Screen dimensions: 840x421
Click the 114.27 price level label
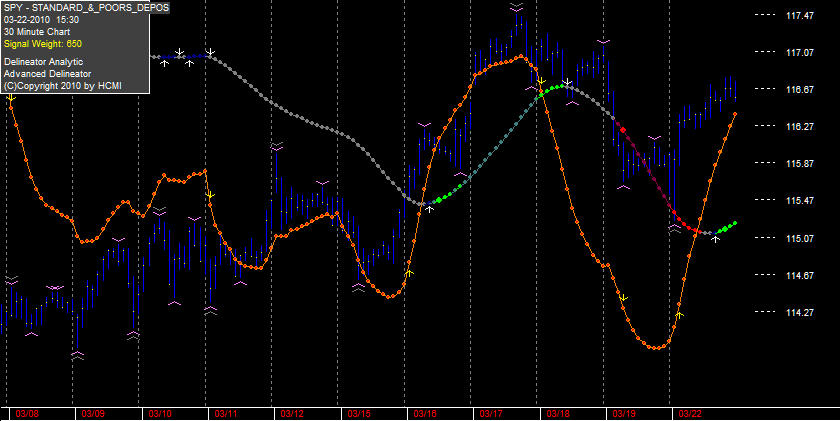(800, 312)
